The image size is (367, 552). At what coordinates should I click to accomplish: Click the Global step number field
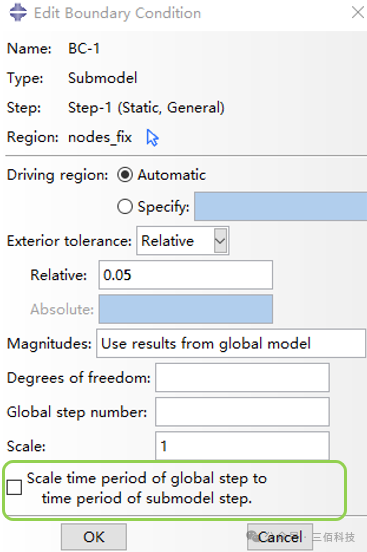[x=242, y=412]
